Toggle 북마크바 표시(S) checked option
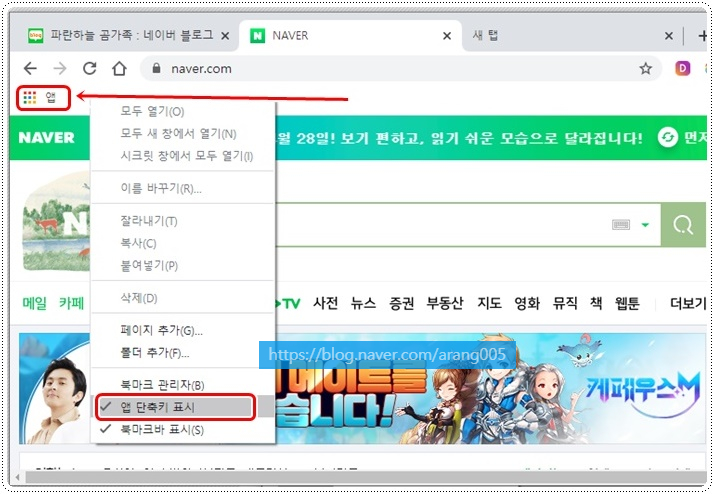This screenshot has width=714, height=494. coord(183,429)
